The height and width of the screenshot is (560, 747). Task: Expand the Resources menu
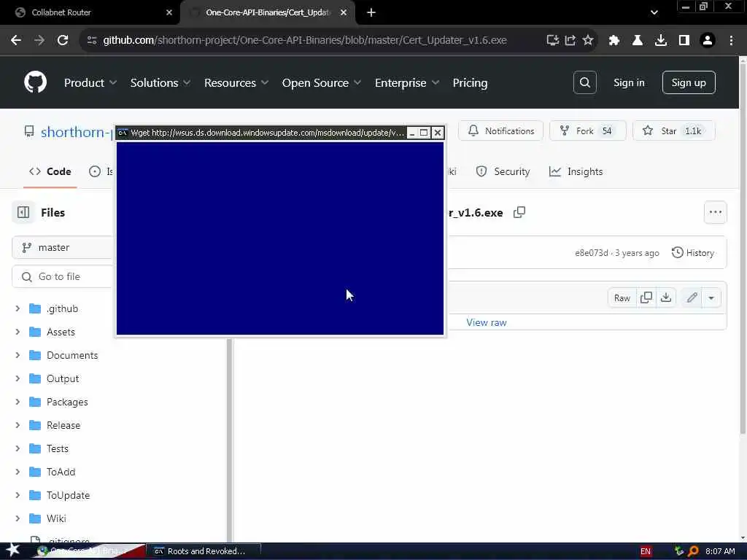pyautogui.click(x=236, y=82)
